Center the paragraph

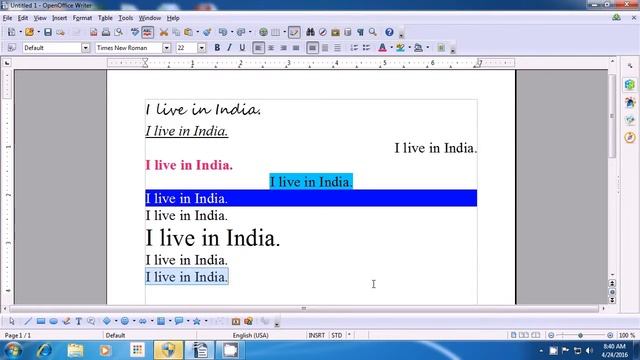click(271, 48)
